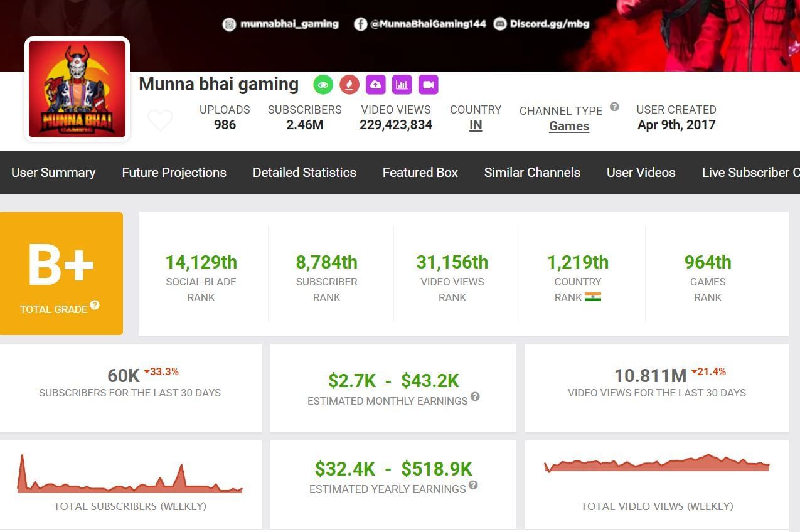Click help icon by Estimated Yearly Earnings
Image resolution: width=800 pixels, height=532 pixels.
pos(473,485)
